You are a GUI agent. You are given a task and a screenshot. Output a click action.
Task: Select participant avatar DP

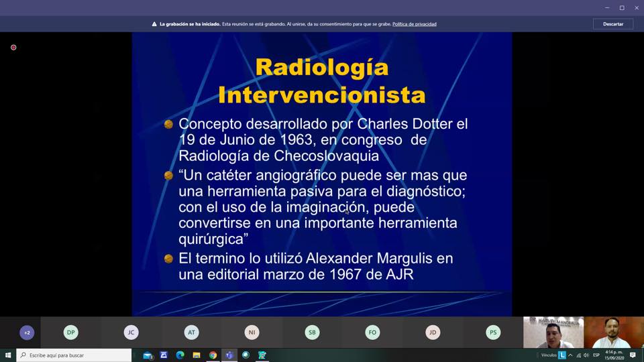(71, 333)
